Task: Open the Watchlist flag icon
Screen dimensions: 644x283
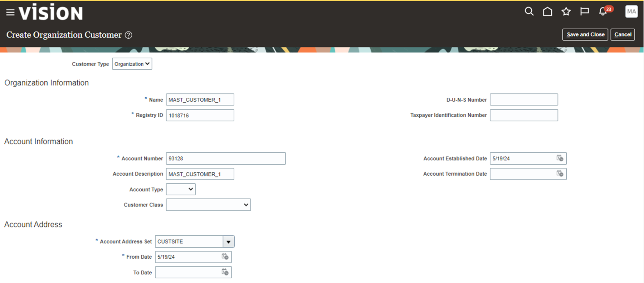Action: (585, 11)
